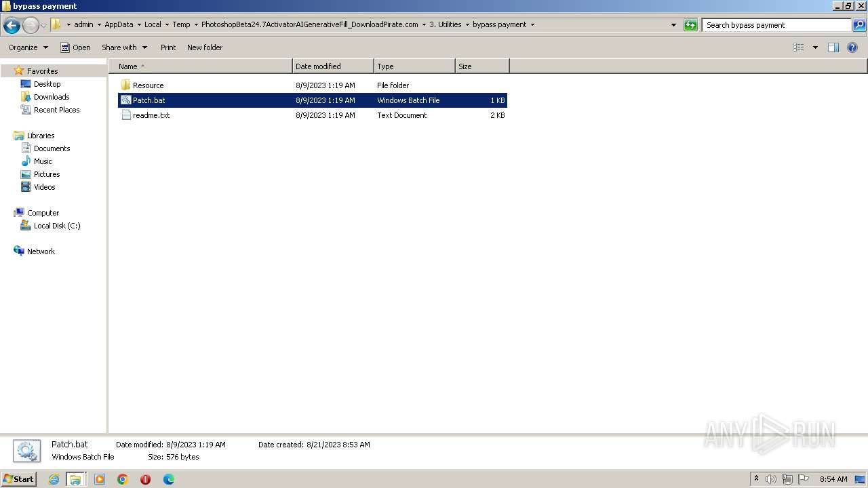Open the Music library
The height and width of the screenshot is (488, 868).
(43, 161)
